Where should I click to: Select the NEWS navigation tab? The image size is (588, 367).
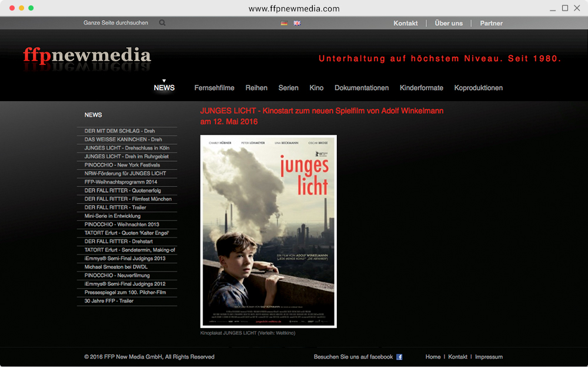coord(164,88)
